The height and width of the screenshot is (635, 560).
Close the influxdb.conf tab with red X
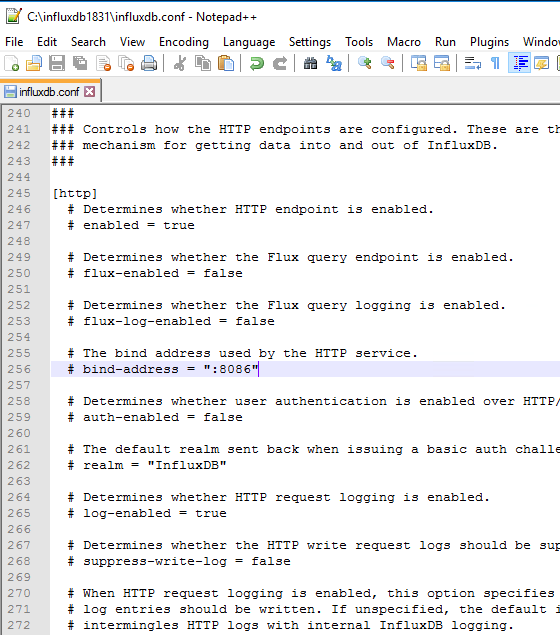[x=89, y=92]
